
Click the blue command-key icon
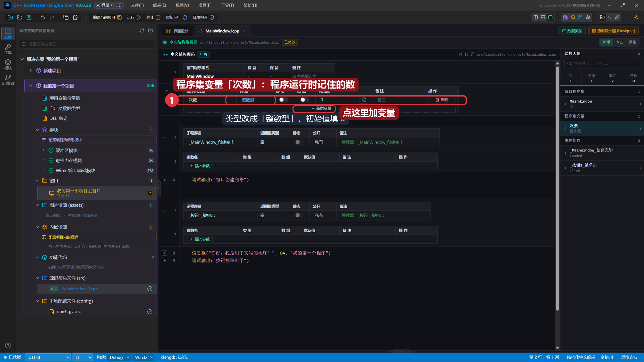(580, 17)
